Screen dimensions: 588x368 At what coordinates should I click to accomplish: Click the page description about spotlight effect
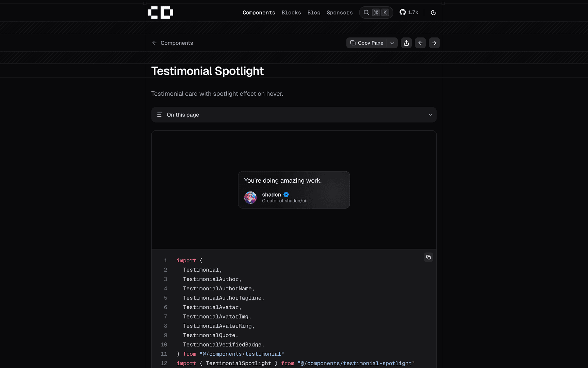pyautogui.click(x=217, y=94)
